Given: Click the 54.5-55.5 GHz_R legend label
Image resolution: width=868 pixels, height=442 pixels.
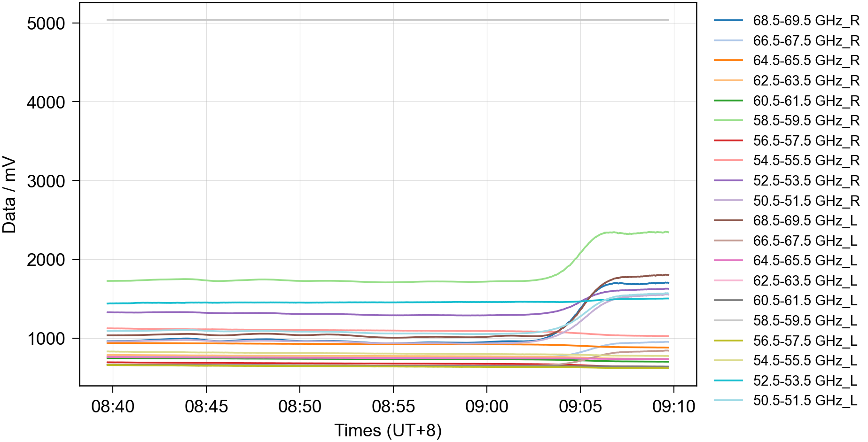Looking at the screenshot, I should (805, 161).
